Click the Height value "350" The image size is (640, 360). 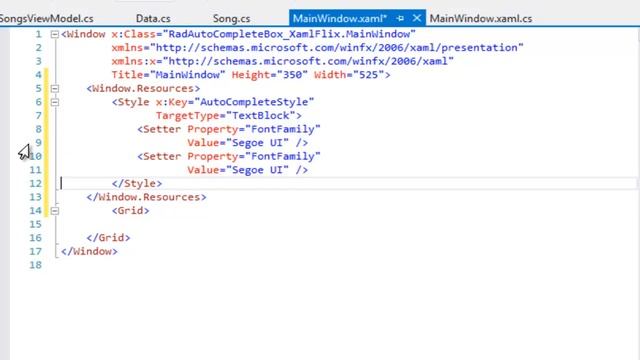tap(292, 75)
